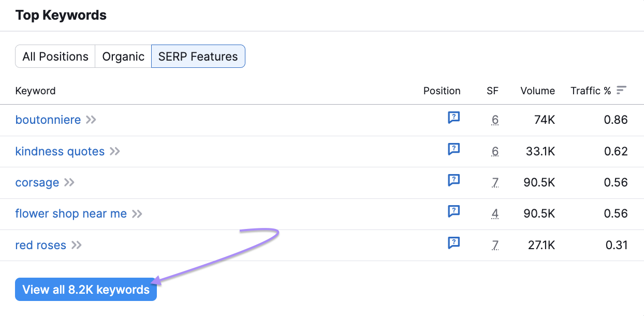Switch to All Positions tab
644x316 pixels.
55,56
